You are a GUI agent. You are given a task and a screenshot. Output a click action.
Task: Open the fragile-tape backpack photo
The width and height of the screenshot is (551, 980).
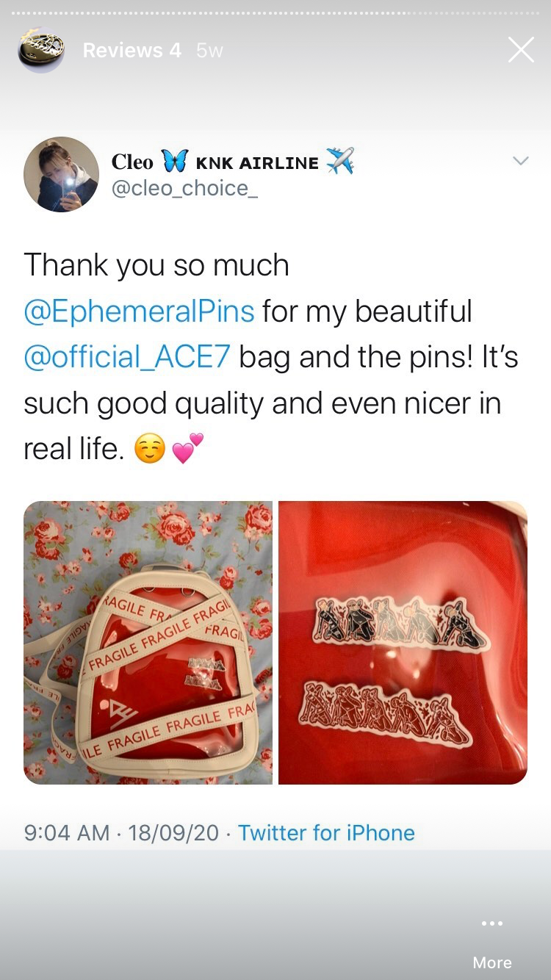148,643
